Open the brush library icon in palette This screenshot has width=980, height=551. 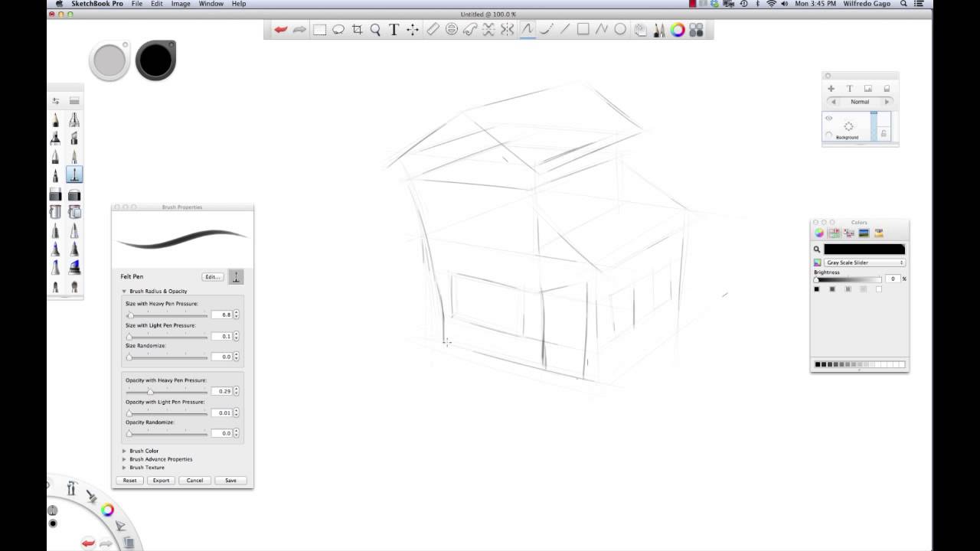pos(74,101)
